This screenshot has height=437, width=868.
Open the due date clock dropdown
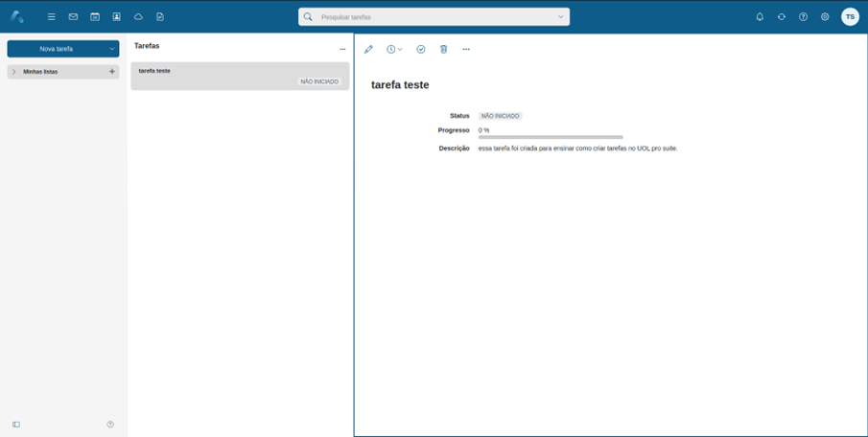click(x=395, y=49)
